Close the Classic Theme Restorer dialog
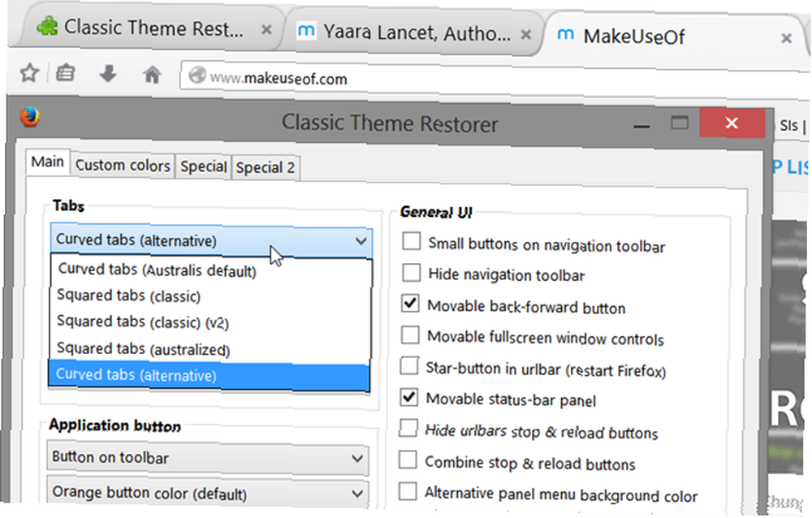Image resolution: width=812 pixels, height=518 pixels. pos(732,123)
